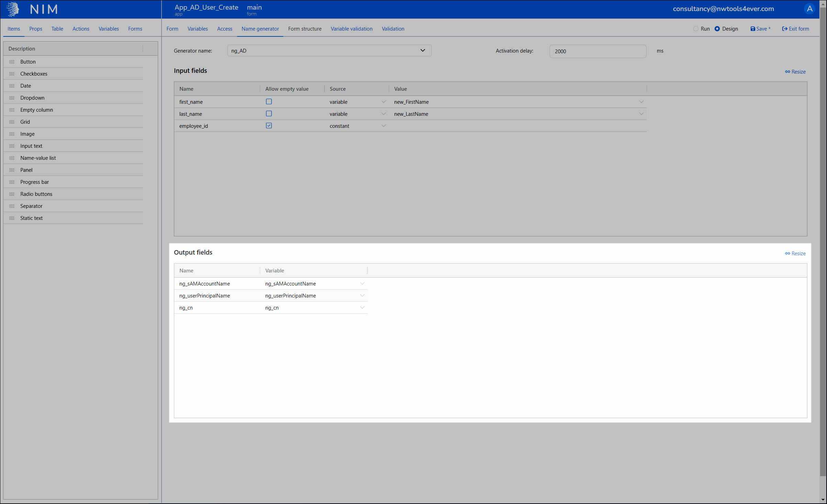Screen dimensions: 827x504
Task: Grab the drag handle beside Button item
Action: 12,62
